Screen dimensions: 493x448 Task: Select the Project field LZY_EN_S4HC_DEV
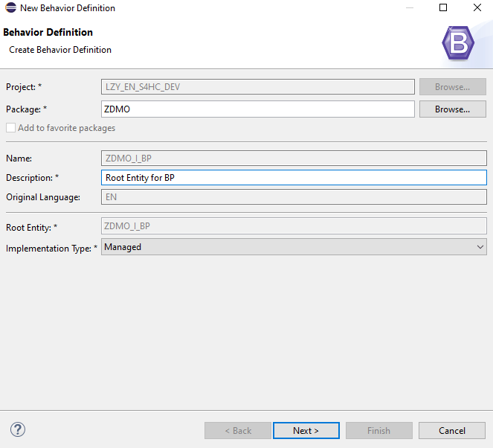[257, 87]
